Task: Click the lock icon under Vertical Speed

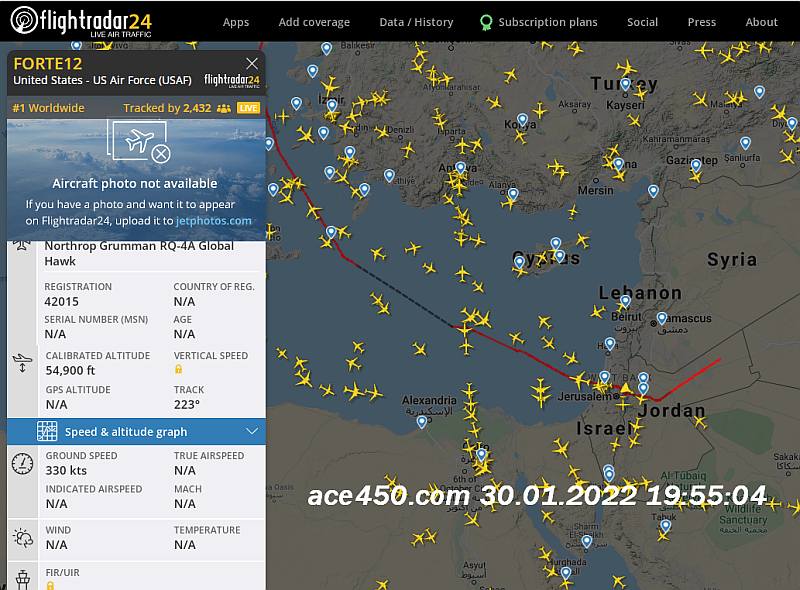Action: tap(179, 370)
